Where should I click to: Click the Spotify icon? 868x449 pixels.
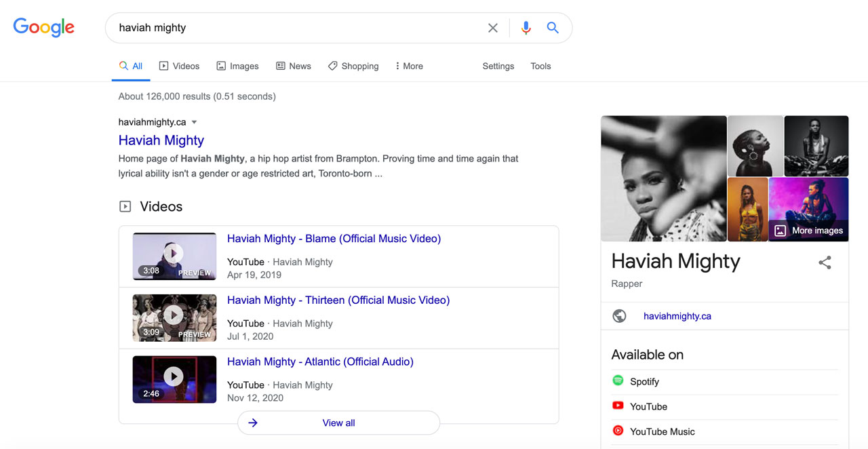click(618, 380)
